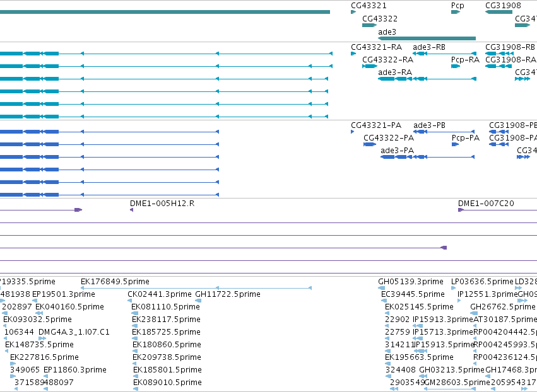Select the GH26762.5prime EST label
537x392 pixels.
click(502, 307)
